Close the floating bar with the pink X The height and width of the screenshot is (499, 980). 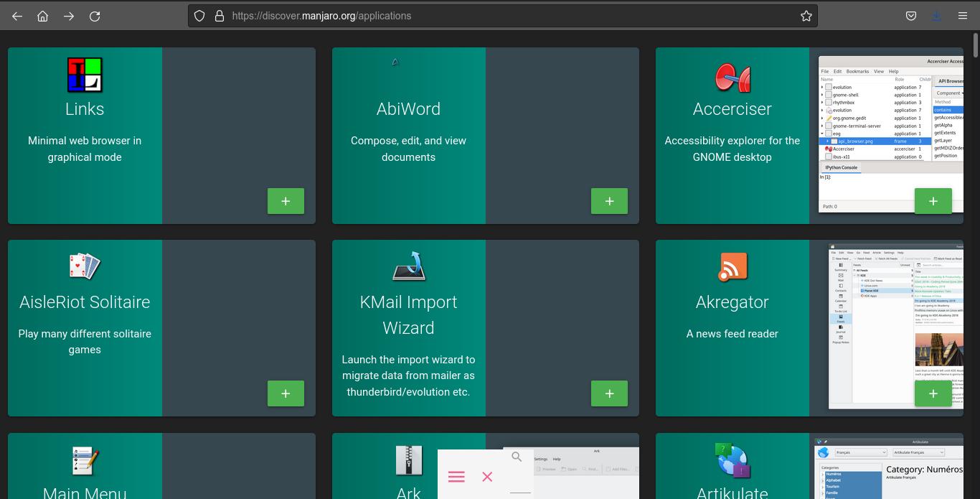(487, 477)
